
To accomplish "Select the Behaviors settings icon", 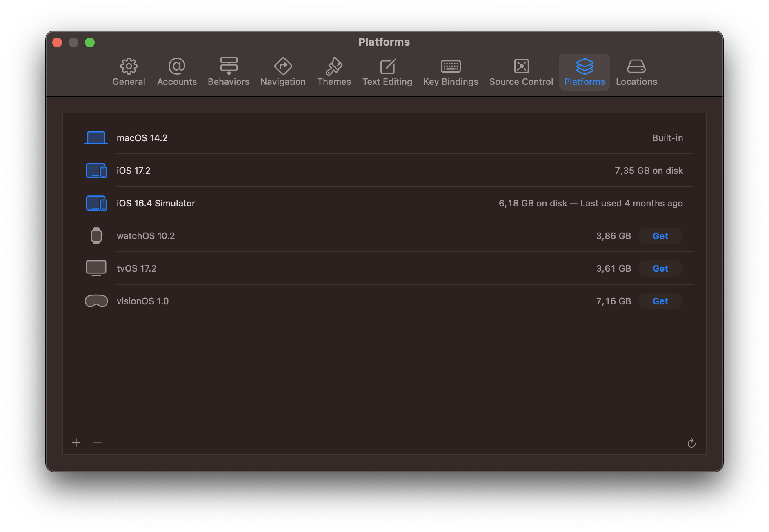I will [228, 72].
